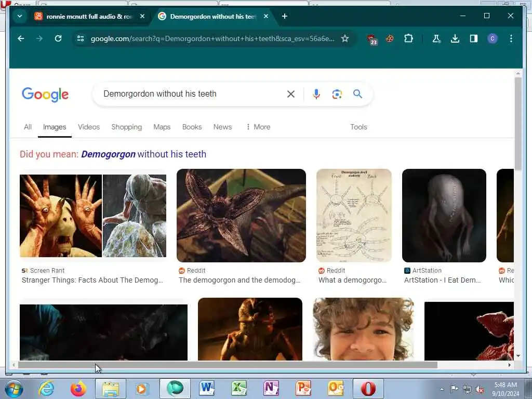Open the cookie extension icon
The height and width of the screenshot is (399, 532).
click(390, 38)
